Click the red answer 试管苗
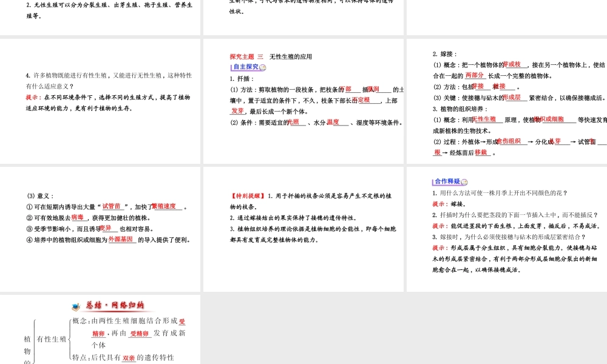Viewport: 607px width, 364px height. tap(112, 206)
